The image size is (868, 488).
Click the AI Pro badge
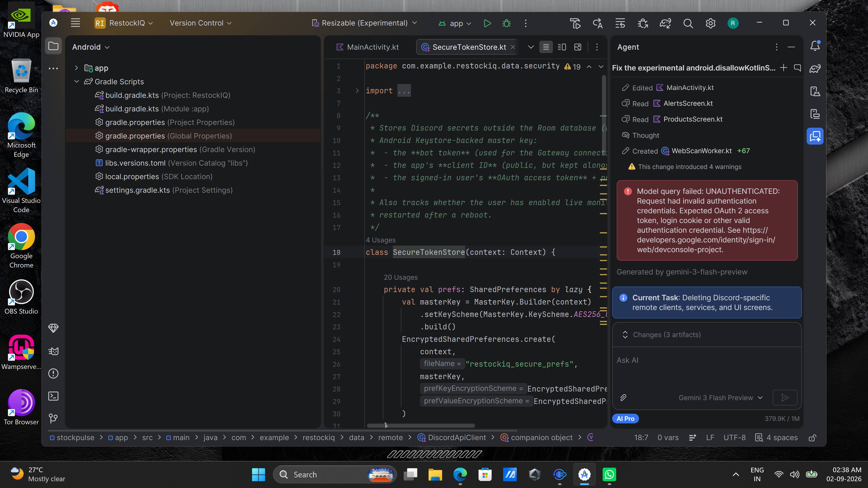625,419
